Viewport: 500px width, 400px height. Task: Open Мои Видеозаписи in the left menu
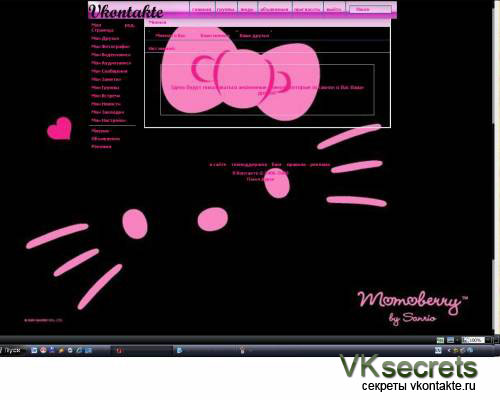point(111,55)
